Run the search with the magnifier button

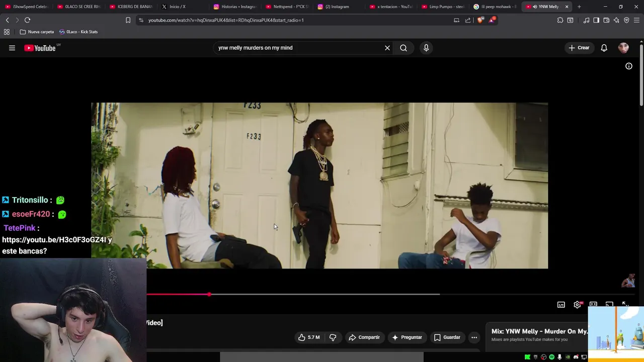(x=404, y=48)
